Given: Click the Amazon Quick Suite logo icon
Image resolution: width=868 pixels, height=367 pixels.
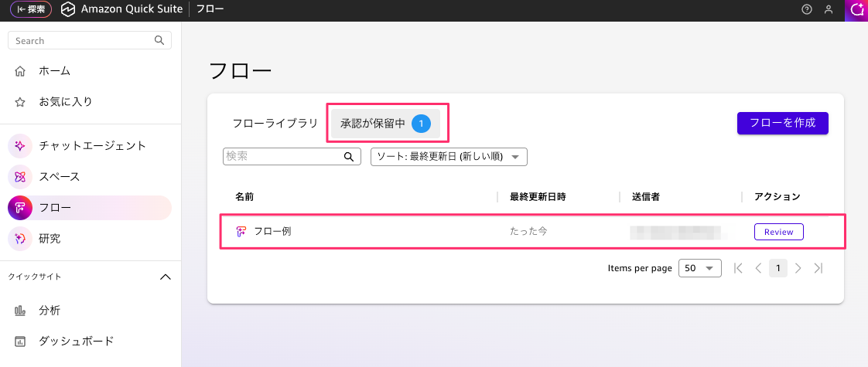Looking at the screenshot, I should tap(67, 9).
